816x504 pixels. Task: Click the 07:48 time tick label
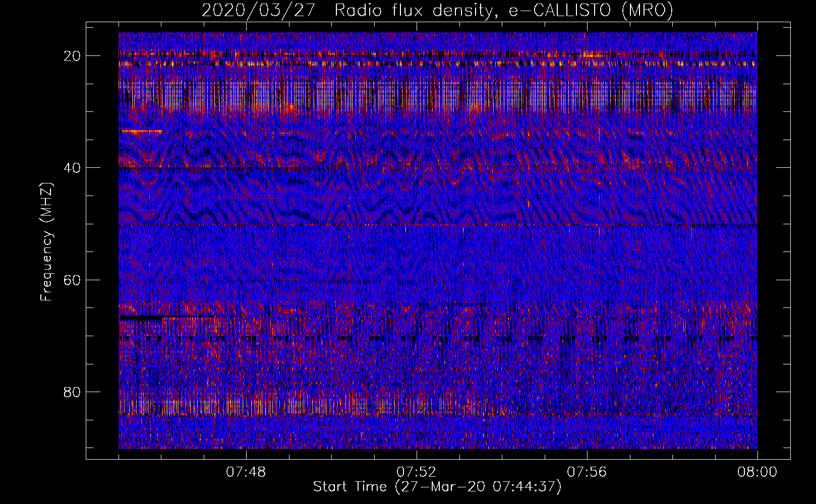246,472
